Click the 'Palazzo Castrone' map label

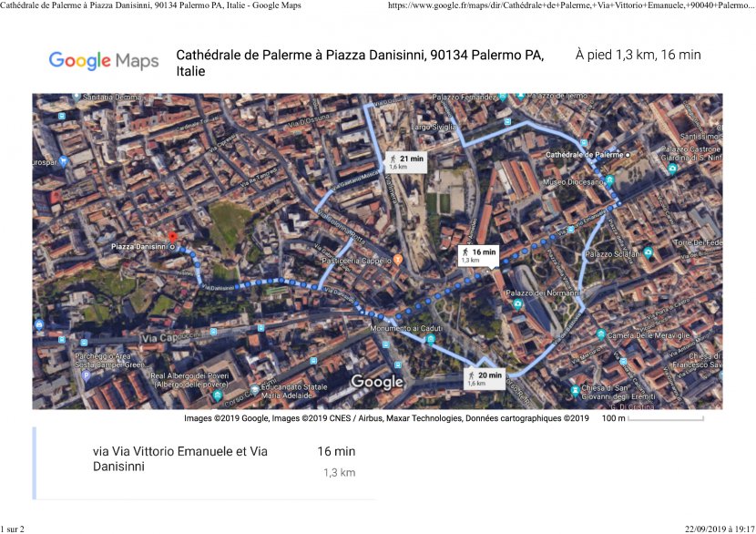pyautogui.click(x=690, y=149)
